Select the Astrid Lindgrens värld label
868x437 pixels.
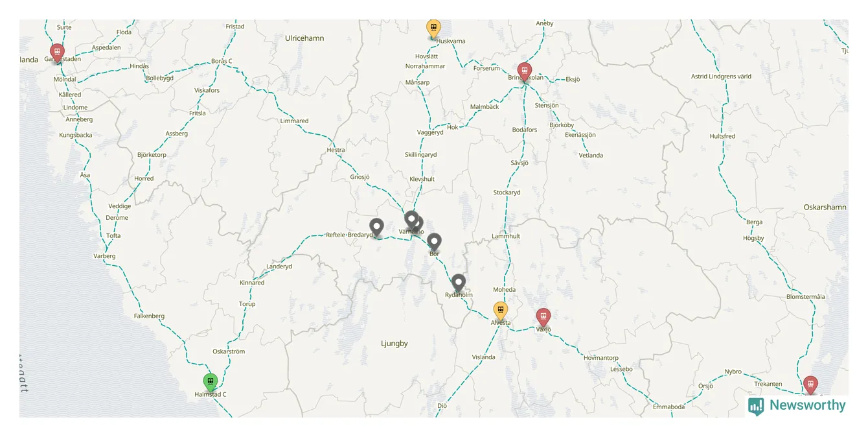click(721, 77)
